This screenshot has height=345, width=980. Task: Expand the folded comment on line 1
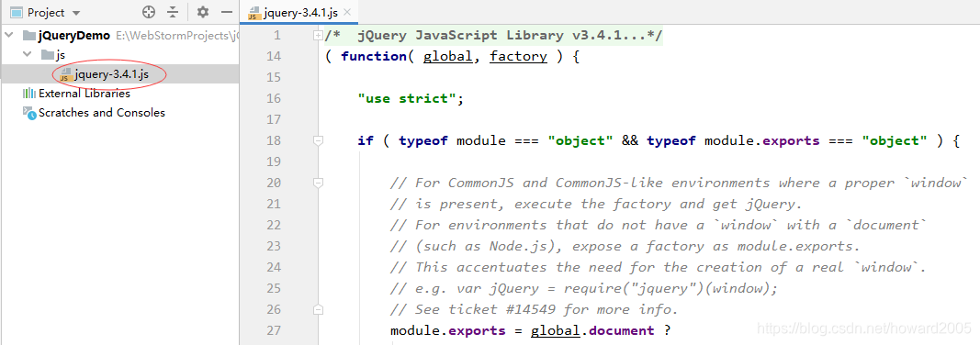[x=318, y=36]
